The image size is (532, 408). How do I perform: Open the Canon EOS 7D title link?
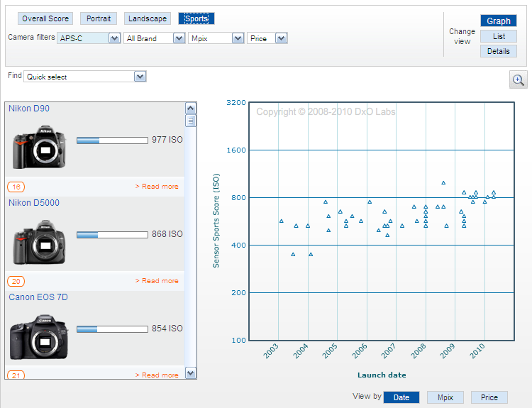[38, 297]
